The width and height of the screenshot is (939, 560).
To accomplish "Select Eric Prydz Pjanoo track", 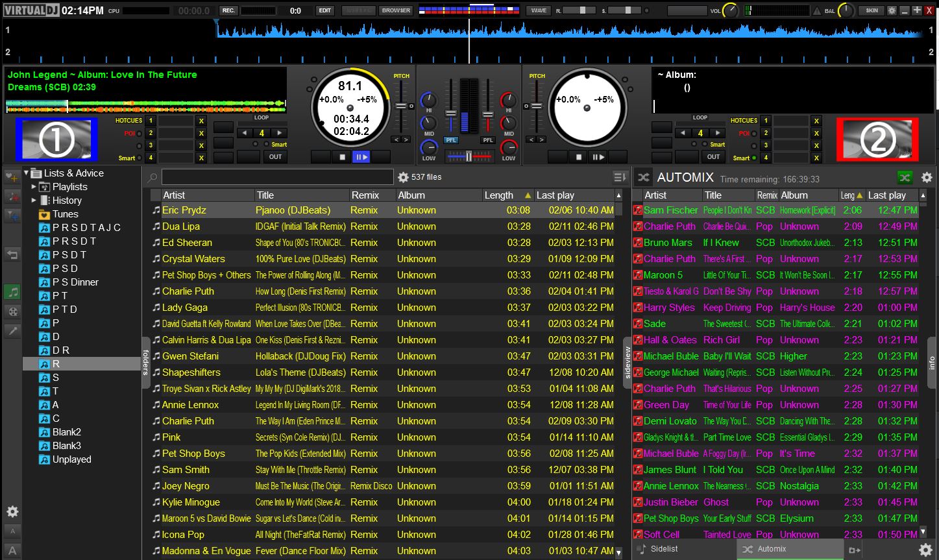I will [x=382, y=210].
